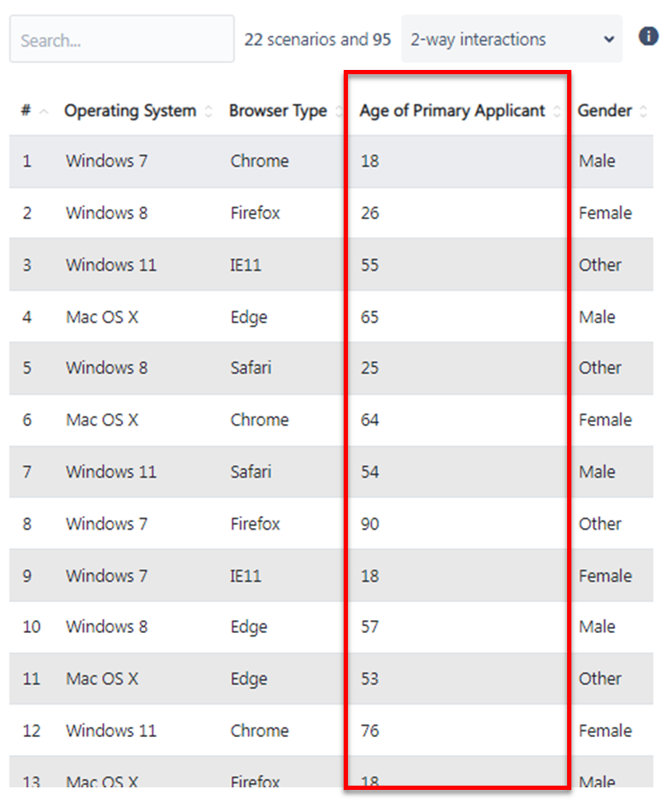Click the Operating System column header
Viewport: 672px width, 801px height.
(x=130, y=110)
